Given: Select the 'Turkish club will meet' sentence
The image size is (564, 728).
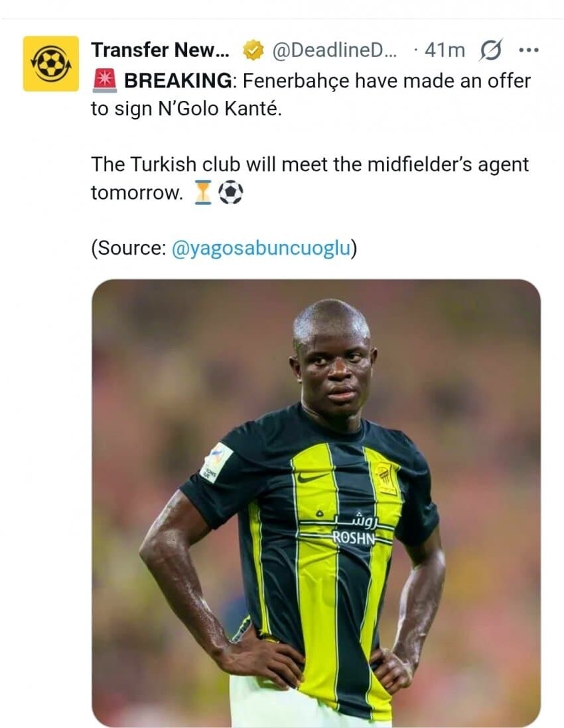Looking at the screenshot, I should (309, 164).
